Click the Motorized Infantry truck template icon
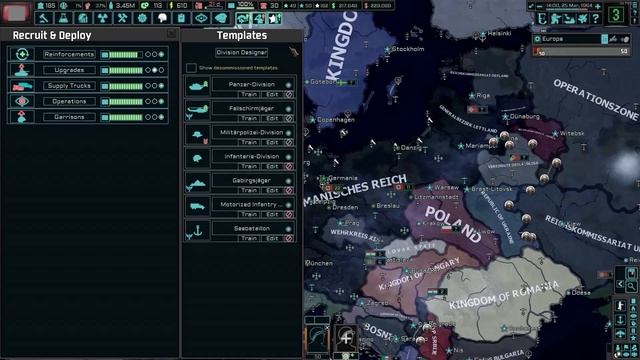The image size is (640, 360). click(x=198, y=206)
